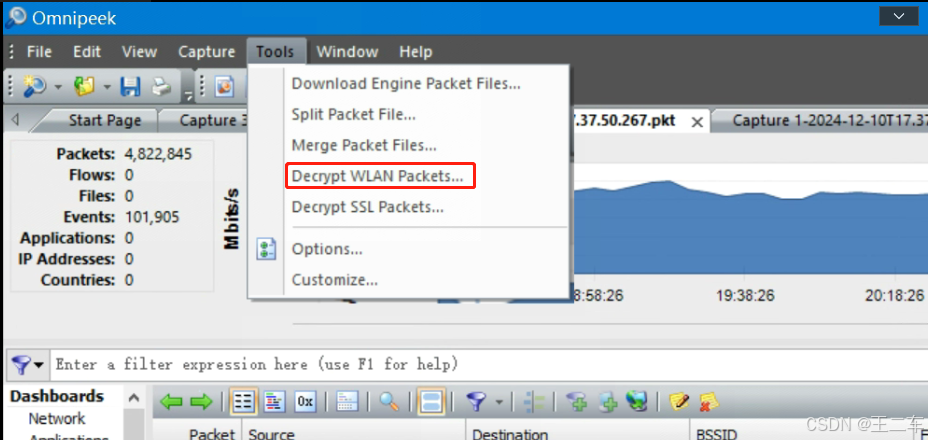The image size is (928, 440).
Task: Click the Save floppy disk icon
Action: (130, 87)
